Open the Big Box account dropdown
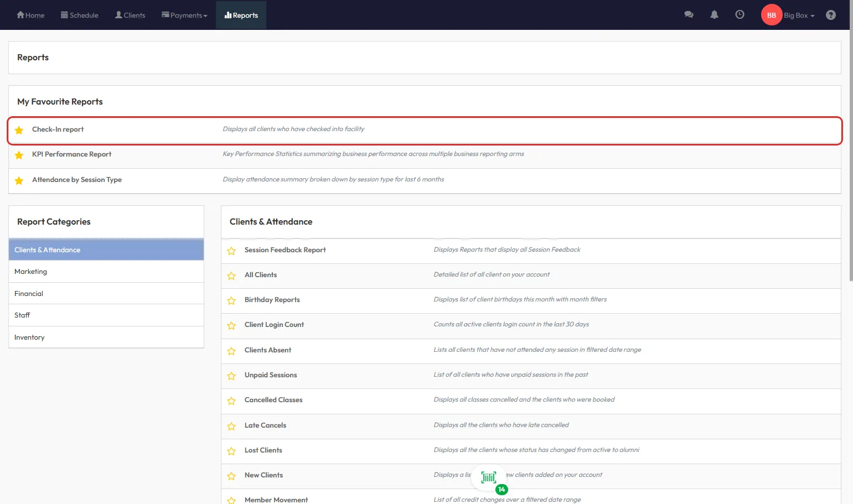 (799, 15)
